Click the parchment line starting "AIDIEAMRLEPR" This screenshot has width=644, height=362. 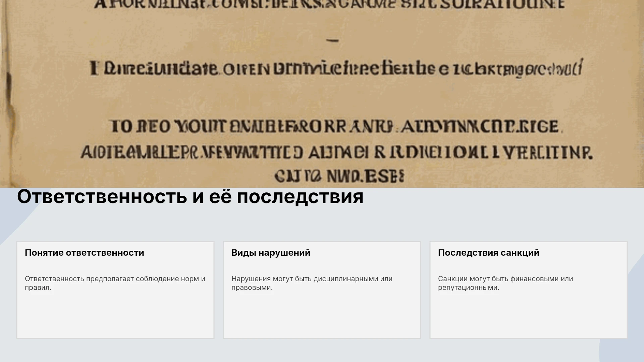[336, 153]
